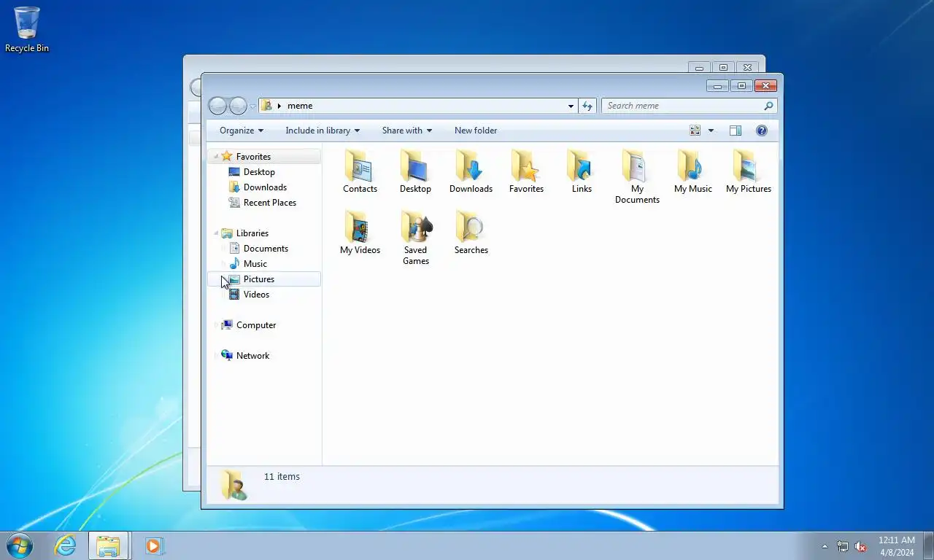Viewport: 934px width, 560px height.
Task: Show the preview pane
Action: tap(736, 131)
